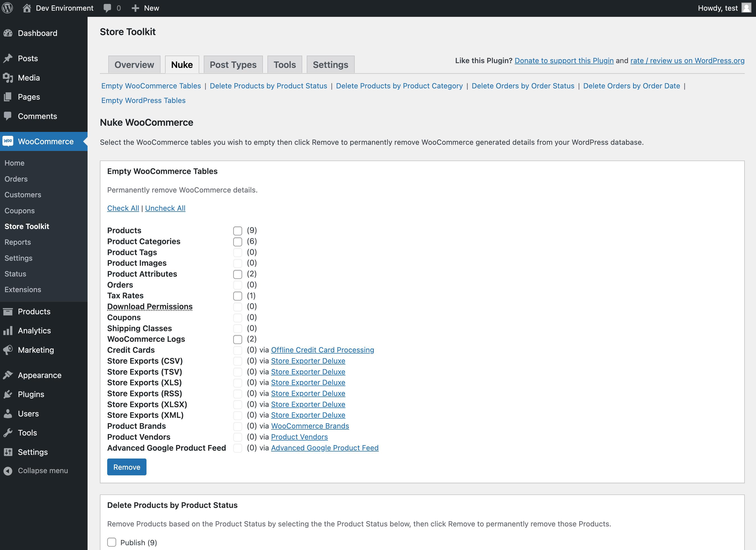Enable the Tax Rates checkbox
Image resolution: width=756 pixels, height=550 pixels.
pos(237,296)
